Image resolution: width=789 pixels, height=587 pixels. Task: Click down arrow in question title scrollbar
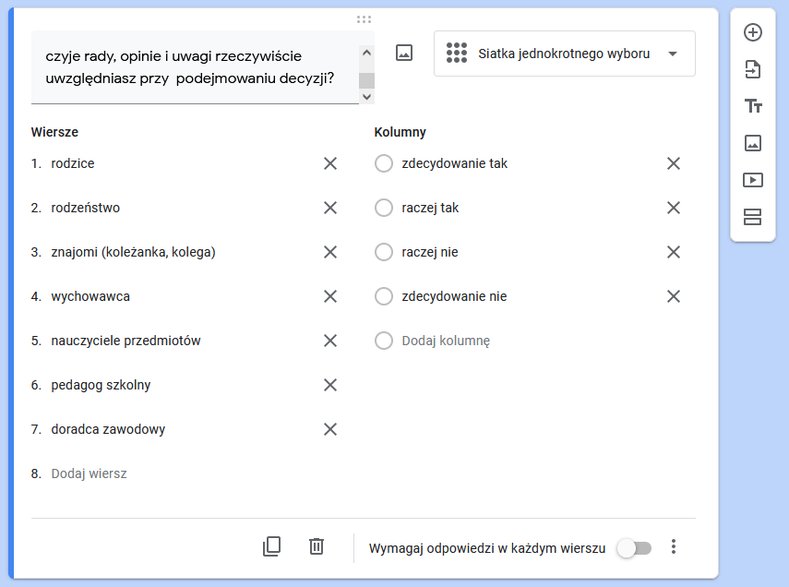pyautogui.click(x=367, y=97)
